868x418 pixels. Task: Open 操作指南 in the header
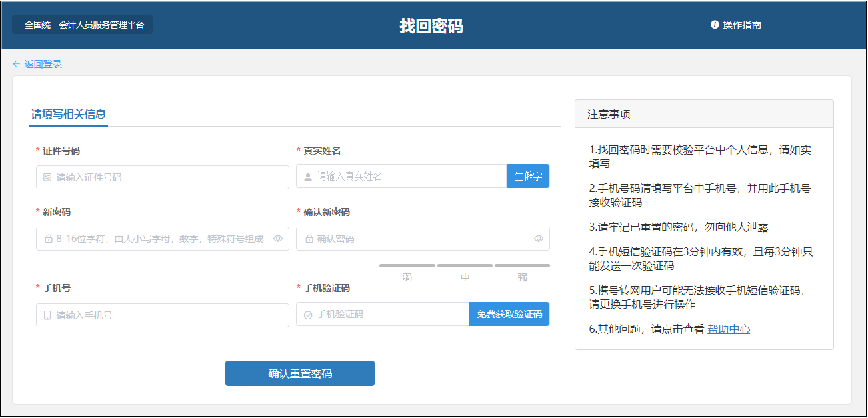click(741, 25)
